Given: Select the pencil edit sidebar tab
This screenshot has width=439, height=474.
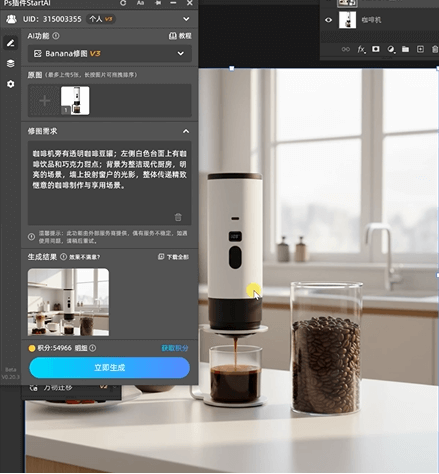Looking at the screenshot, I should tap(10, 43).
